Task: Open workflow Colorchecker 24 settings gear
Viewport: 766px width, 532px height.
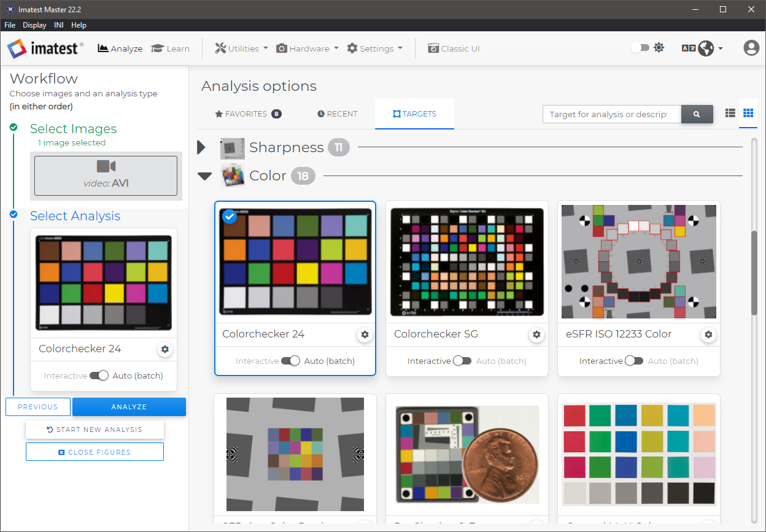Action: pos(165,349)
